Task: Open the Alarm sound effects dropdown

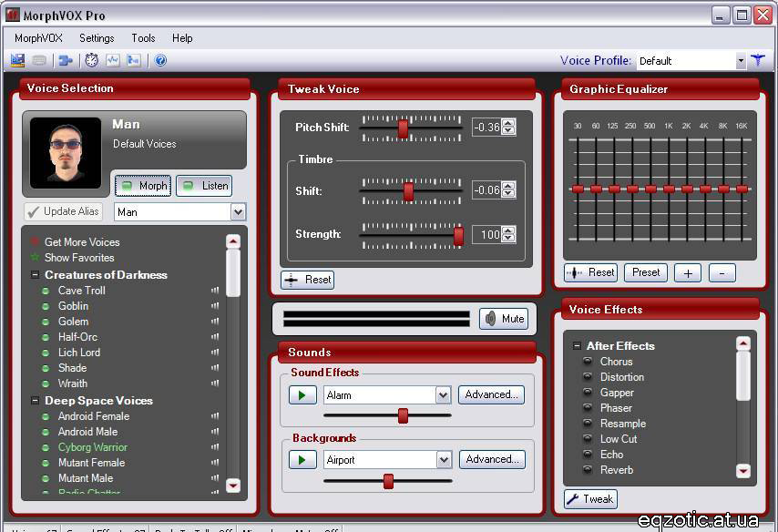Action: 443,395
